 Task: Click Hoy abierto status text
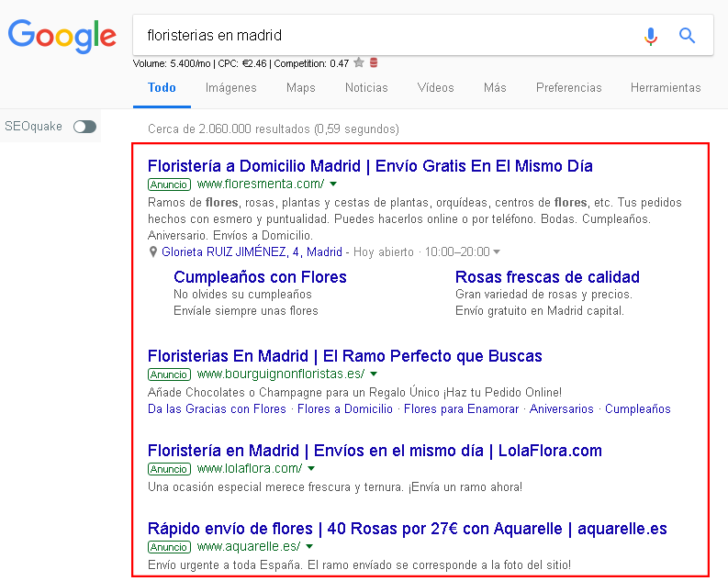[384, 252]
